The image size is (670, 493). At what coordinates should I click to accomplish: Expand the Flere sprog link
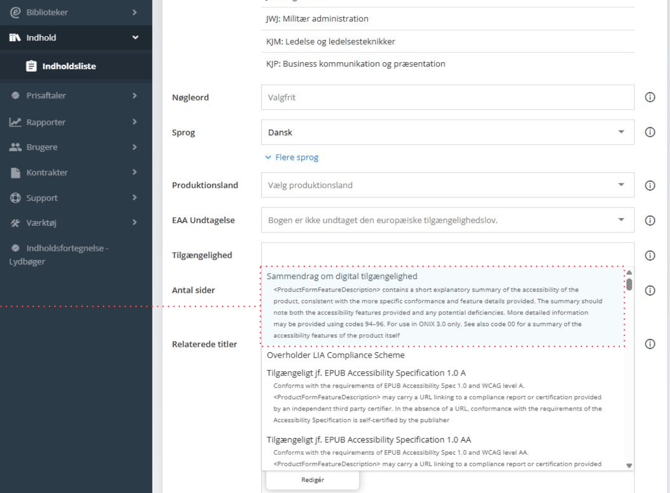pyautogui.click(x=292, y=157)
